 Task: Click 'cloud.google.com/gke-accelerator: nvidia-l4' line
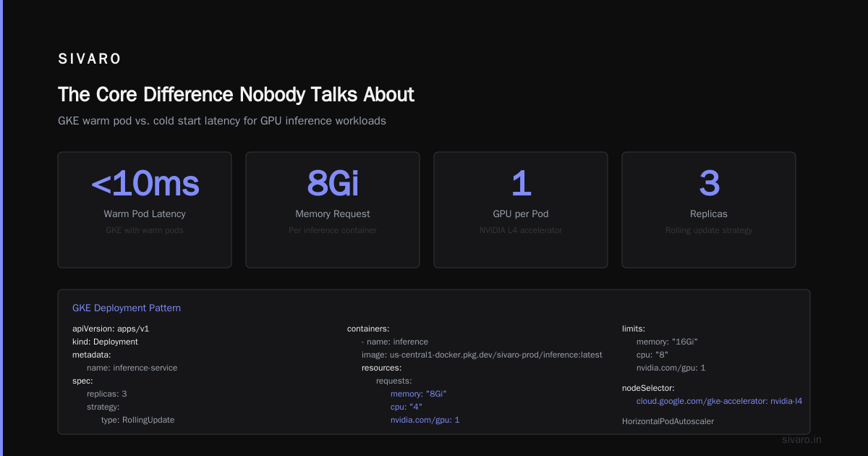720,401
